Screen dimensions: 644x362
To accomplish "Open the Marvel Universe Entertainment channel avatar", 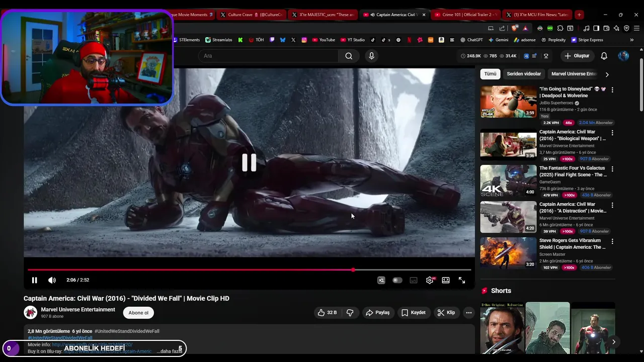I will (30, 312).
